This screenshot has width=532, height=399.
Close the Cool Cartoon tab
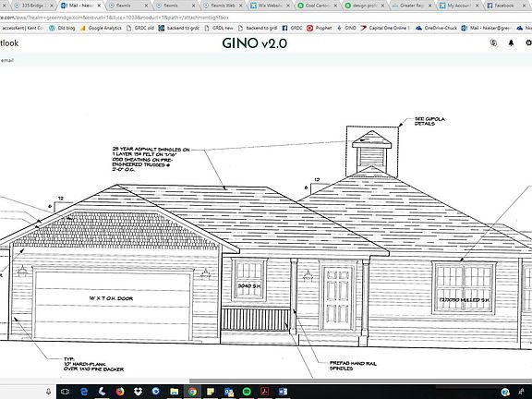point(335,6)
